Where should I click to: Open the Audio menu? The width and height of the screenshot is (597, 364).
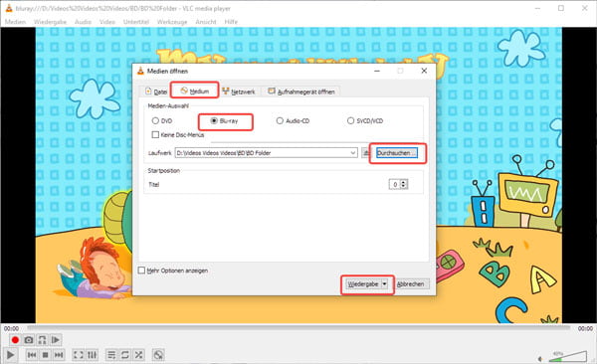(83, 22)
